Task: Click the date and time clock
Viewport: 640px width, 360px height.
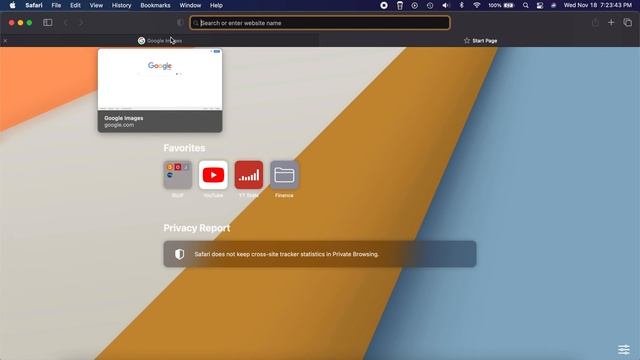Action: click(598, 5)
